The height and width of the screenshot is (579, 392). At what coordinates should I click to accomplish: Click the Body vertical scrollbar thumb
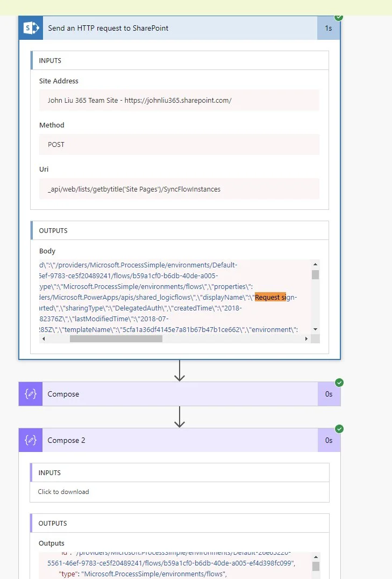point(315,275)
